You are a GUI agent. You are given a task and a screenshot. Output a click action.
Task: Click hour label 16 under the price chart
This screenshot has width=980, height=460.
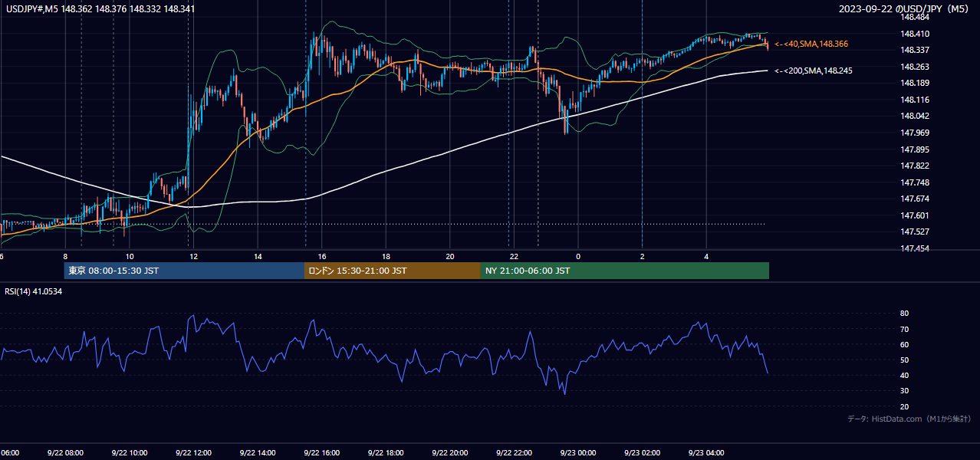click(322, 256)
